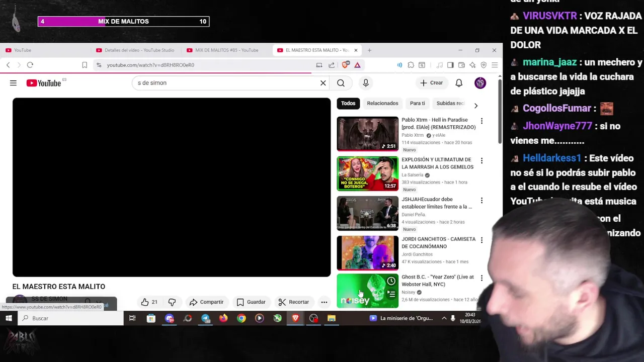
Task: Toggle the Brave sidebar panel icon
Action: [x=450, y=65]
